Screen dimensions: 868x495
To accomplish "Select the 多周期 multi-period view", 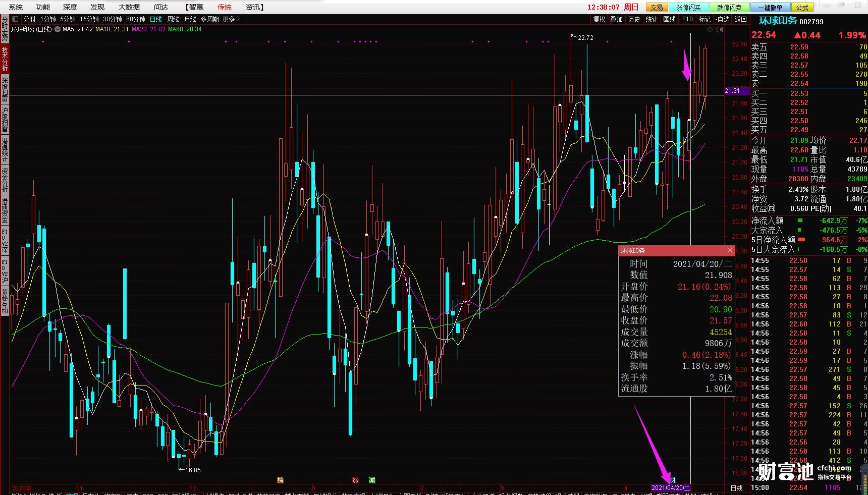I will [x=209, y=19].
